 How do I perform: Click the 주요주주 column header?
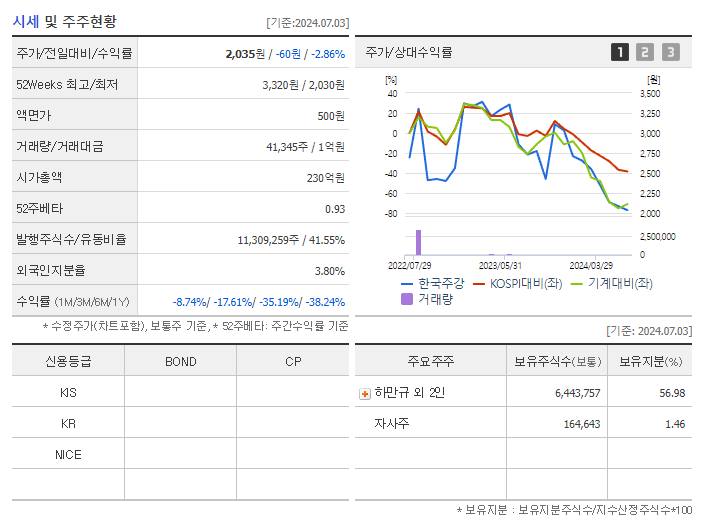430,361
